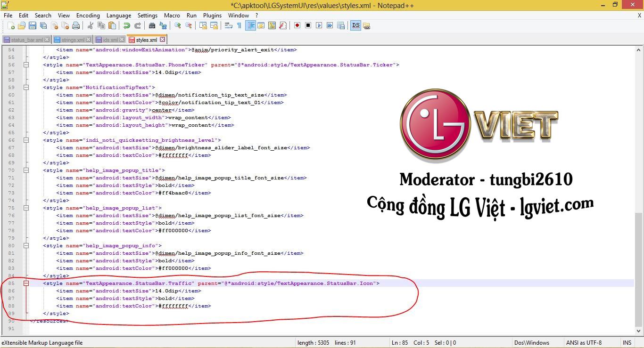The image size is (644, 348).
Task: Click the Close document toolbar icon
Action: coord(54,25)
